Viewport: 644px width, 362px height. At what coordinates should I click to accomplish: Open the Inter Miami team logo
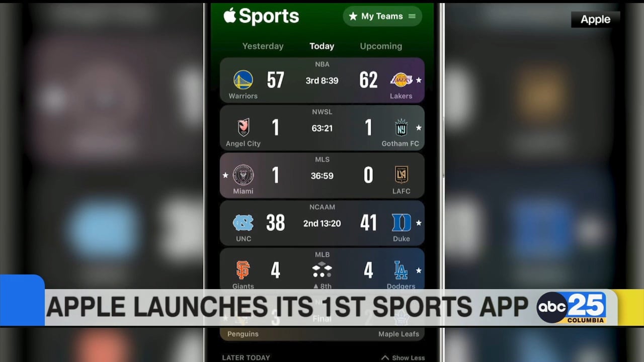tap(244, 175)
